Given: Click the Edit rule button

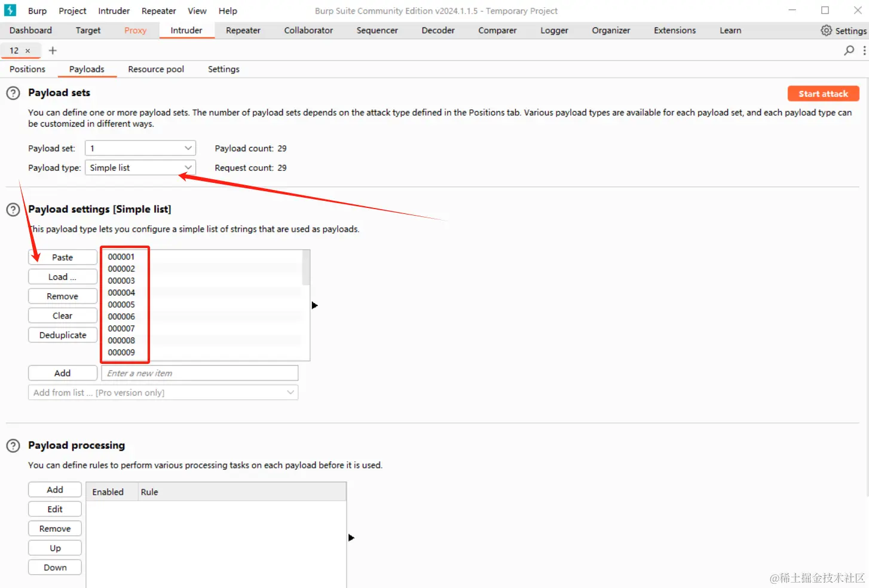Looking at the screenshot, I should [55, 509].
